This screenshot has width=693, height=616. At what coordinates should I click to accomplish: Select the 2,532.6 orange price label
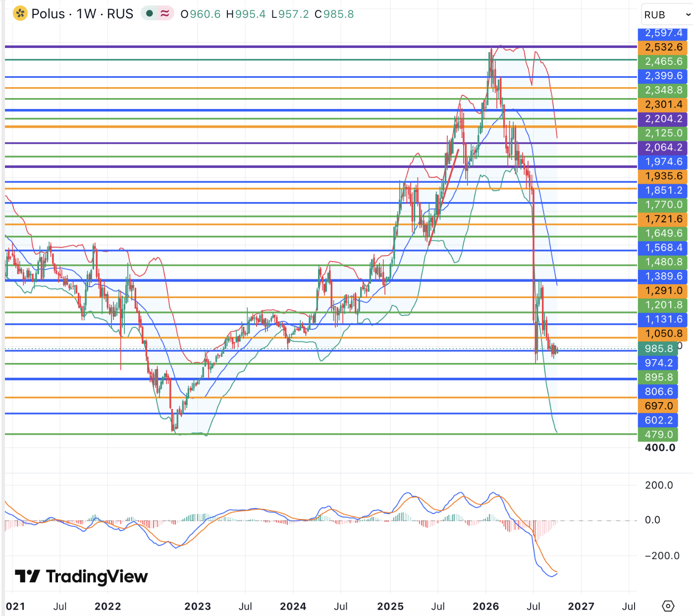tap(663, 47)
